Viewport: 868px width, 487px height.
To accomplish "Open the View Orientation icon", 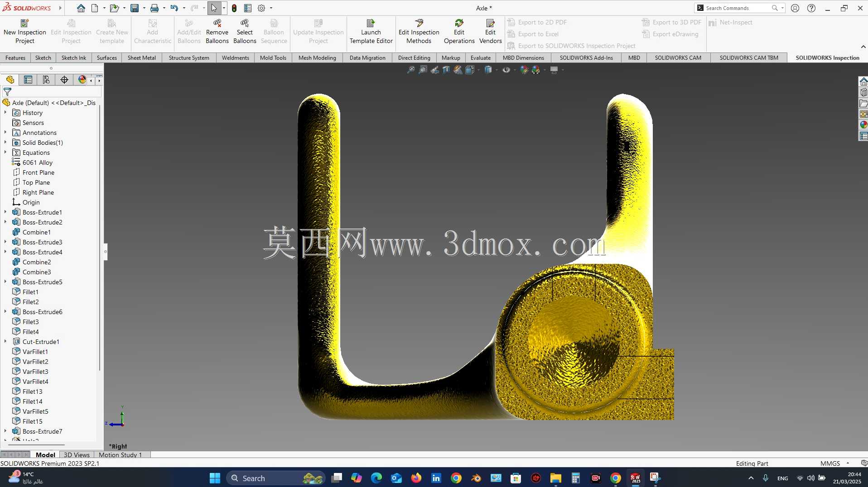I will pos(470,70).
